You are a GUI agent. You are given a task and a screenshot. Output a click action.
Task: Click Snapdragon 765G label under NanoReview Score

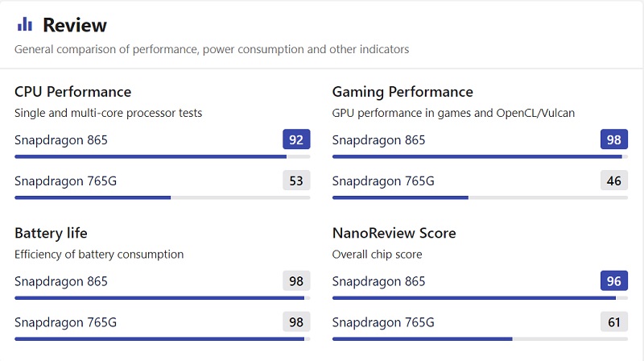coord(383,322)
